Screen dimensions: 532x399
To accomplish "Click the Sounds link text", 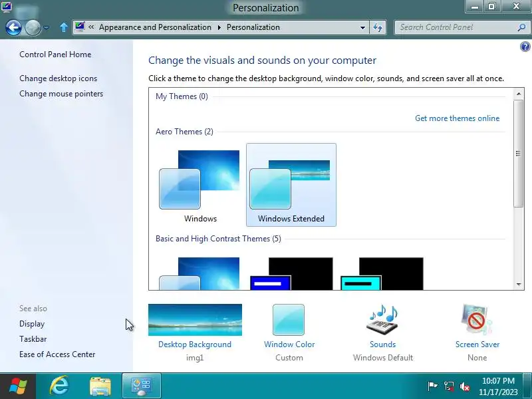I will (x=383, y=344).
